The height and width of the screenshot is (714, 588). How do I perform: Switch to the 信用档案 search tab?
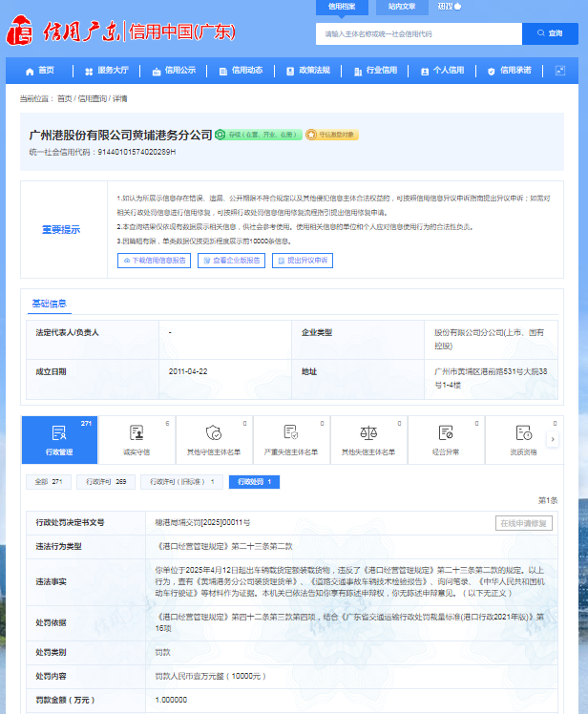click(x=342, y=7)
